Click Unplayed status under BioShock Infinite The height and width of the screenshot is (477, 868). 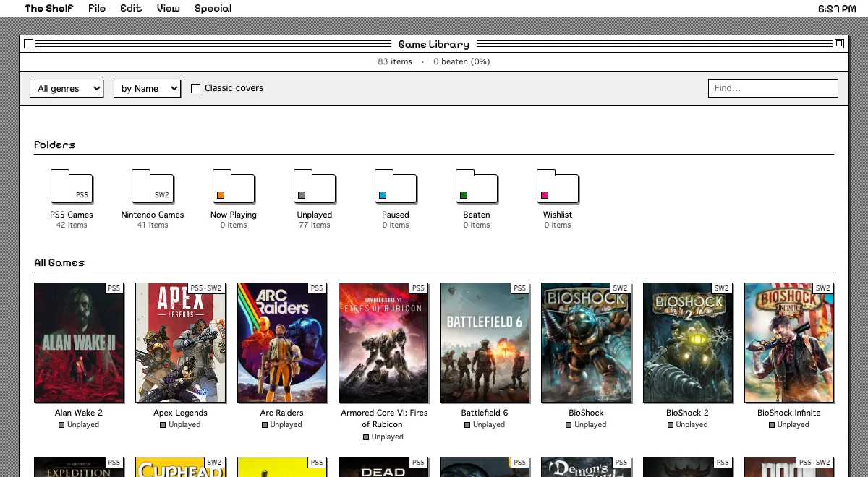tap(788, 425)
